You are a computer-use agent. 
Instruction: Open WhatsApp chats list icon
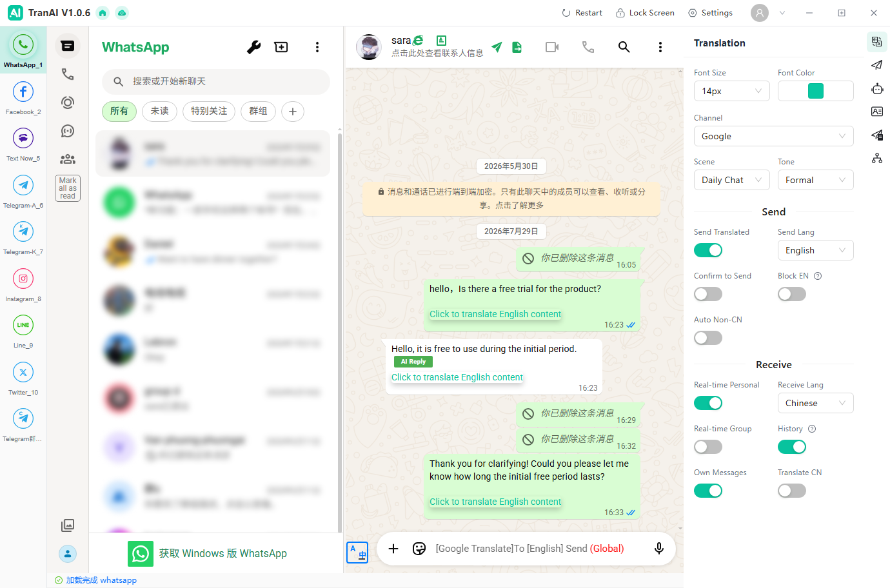coord(68,46)
